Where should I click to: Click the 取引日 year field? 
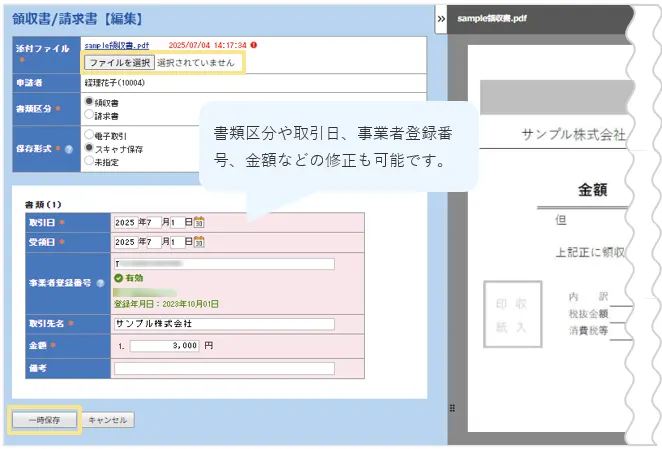(126, 222)
